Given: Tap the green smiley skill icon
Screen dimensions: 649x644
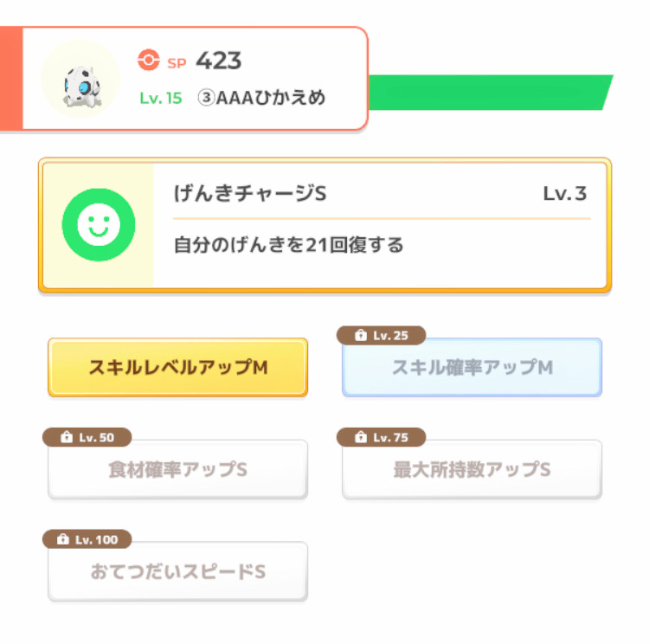Looking at the screenshot, I should [99, 225].
